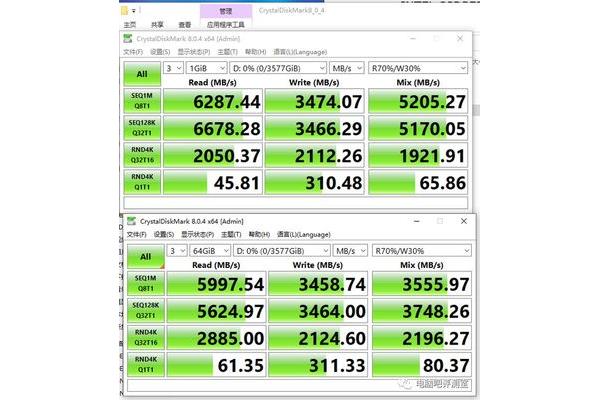Open MB/s unit dropdown in top window
The image size is (600, 400).
[x=347, y=68]
